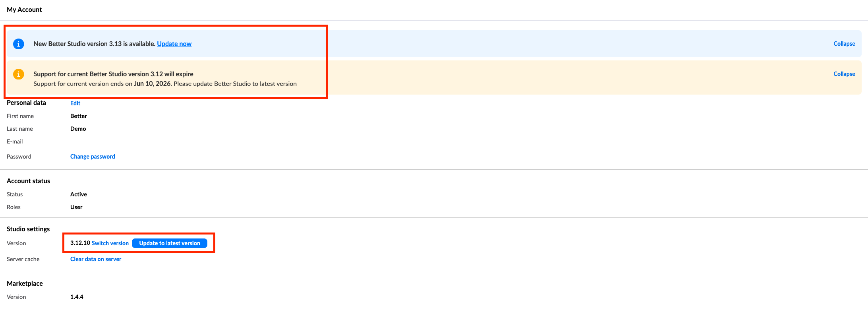The width and height of the screenshot is (868, 312).
Task: Select the User role value
Action: click(76, 207)
